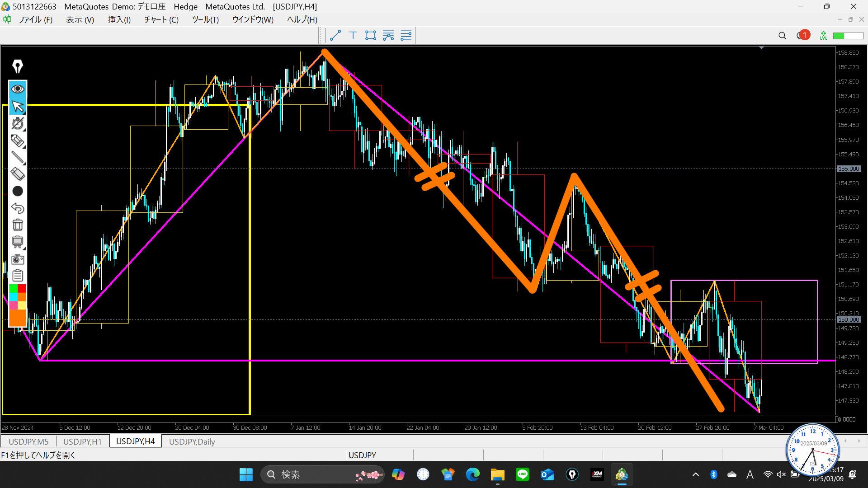This screenshot has height=488, width=868.
Task: Open the objects list toolbar icon
Action: coord(406,35)
